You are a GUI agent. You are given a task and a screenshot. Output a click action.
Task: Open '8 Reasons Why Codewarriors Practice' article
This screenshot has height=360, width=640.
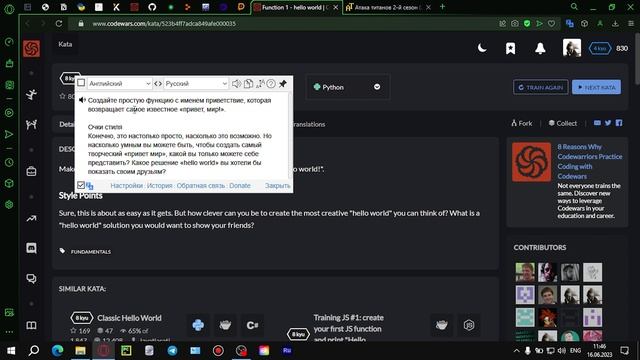tap(590, 161)
